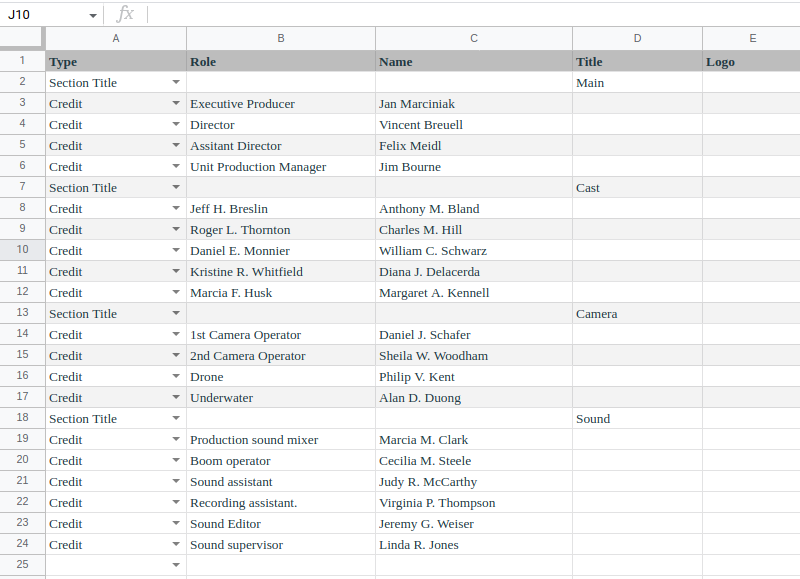This screenshot has width=800, height=579.
Task: Select the Production sound mixer cell
Action: [281, 440]
